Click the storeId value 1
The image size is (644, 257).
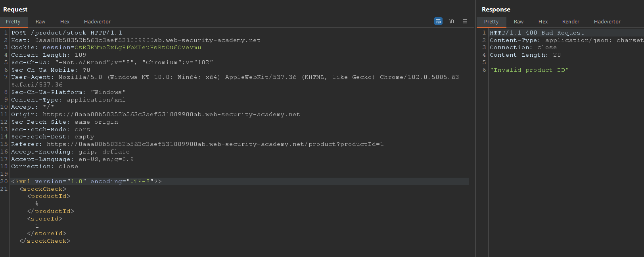pyautogui.click(x=37, y=226)
